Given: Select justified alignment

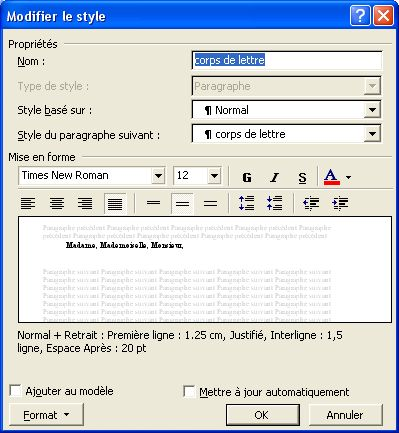Looking at the screenshot, I should pos(115,203).
